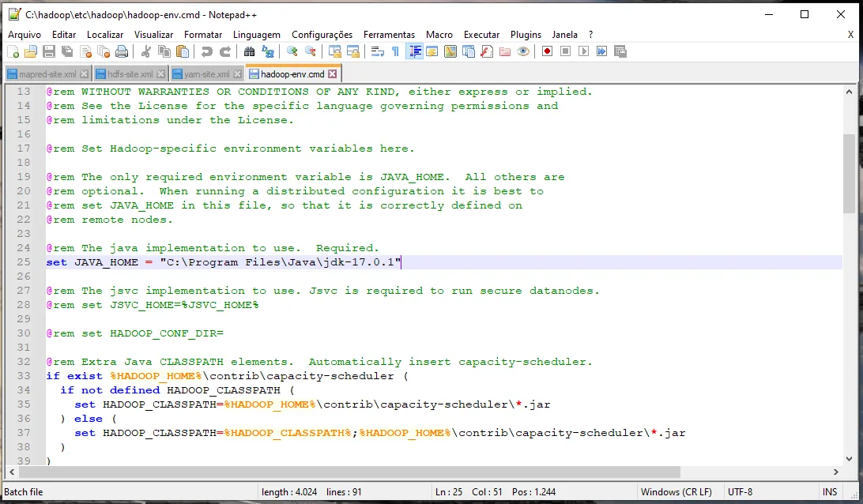Viewport: 863px width, 504px height.
Task: Click the Save file toolbar icon
Action: click(49, 52)
